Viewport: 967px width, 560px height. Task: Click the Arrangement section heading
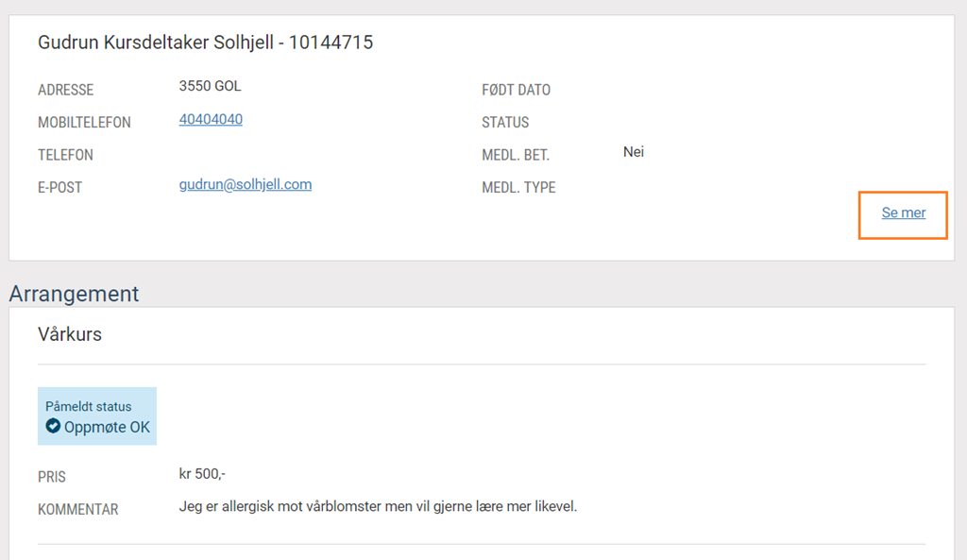pyautogui.click(x=74, y=294)
